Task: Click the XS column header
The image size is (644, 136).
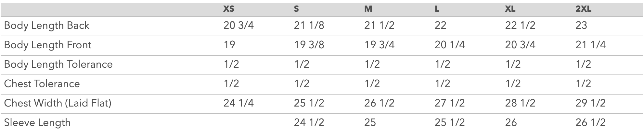Action: tap(229, 9)
